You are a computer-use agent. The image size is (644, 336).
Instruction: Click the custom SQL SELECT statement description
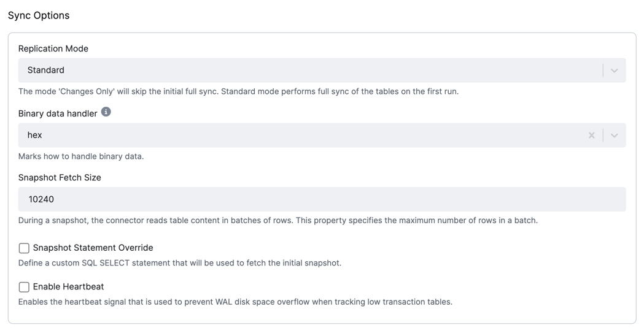pyautogui.click(x=180, y=263)
